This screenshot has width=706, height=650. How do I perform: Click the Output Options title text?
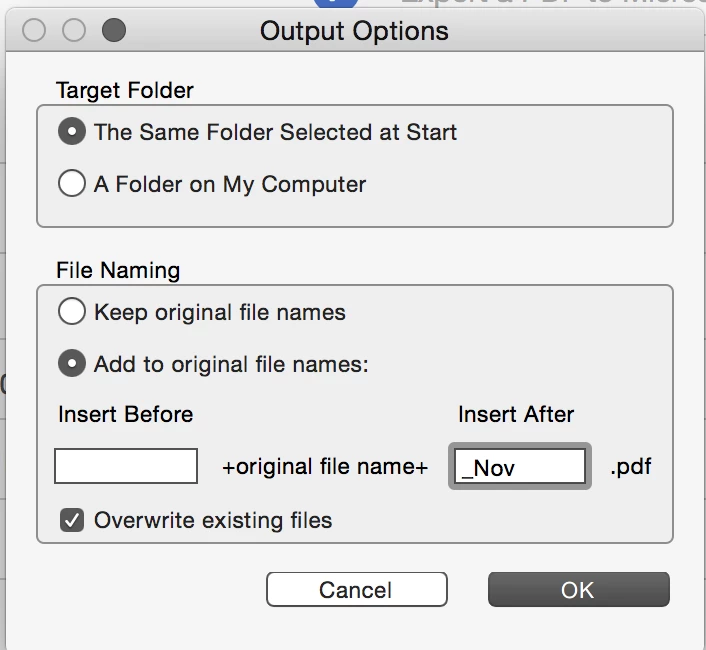tap(354, 32)
